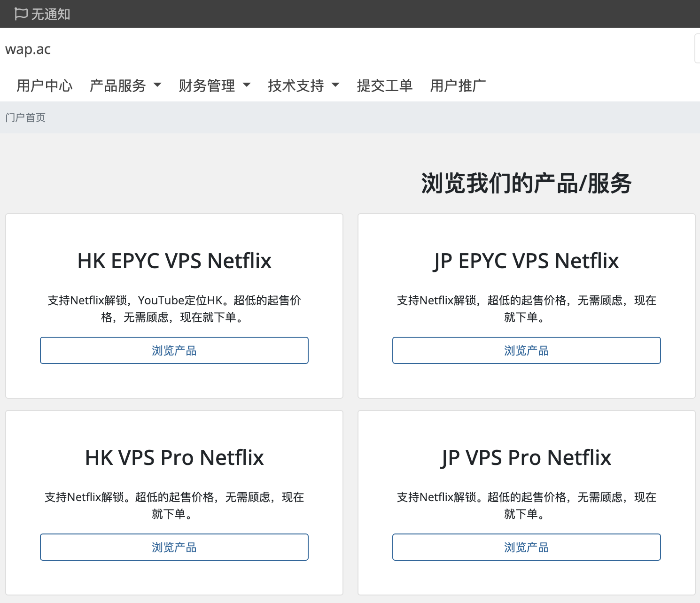Browse products for HK VPS Pro Netflix
The width and height of the screenshot is (700, 603).
(x=174, y=547)
